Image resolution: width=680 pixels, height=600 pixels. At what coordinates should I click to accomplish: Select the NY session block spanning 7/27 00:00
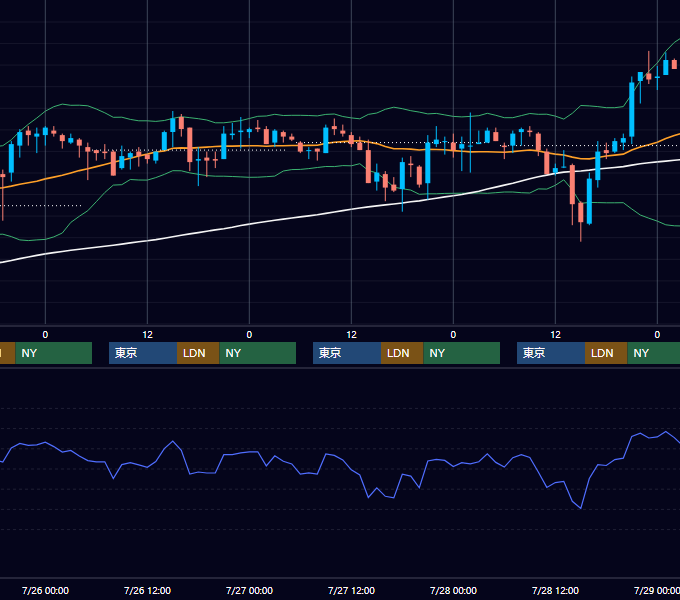coord(258,353)
